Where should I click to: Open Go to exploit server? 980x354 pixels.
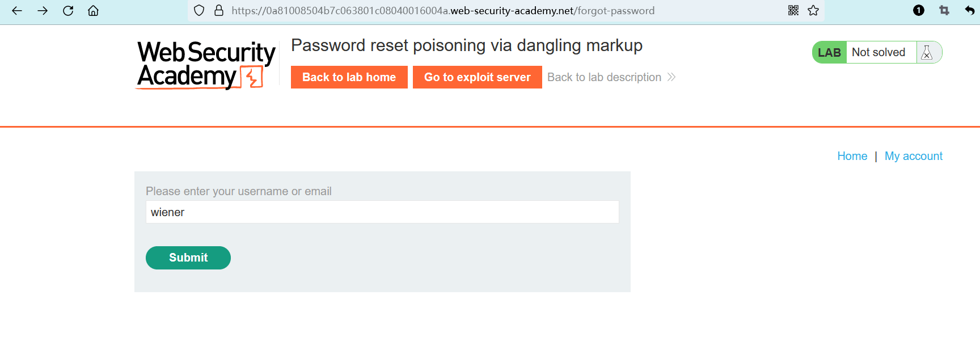click(x=477, y=77)
